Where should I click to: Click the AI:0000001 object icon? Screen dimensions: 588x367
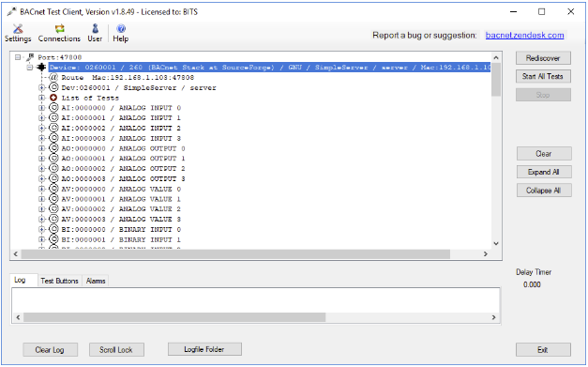[53, 118]
